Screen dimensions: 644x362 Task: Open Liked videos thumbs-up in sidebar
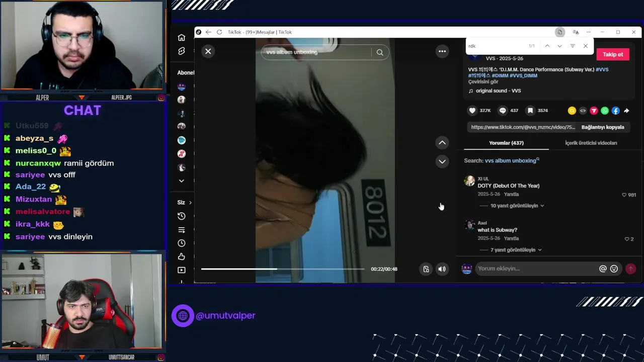[x=182, y=257]
